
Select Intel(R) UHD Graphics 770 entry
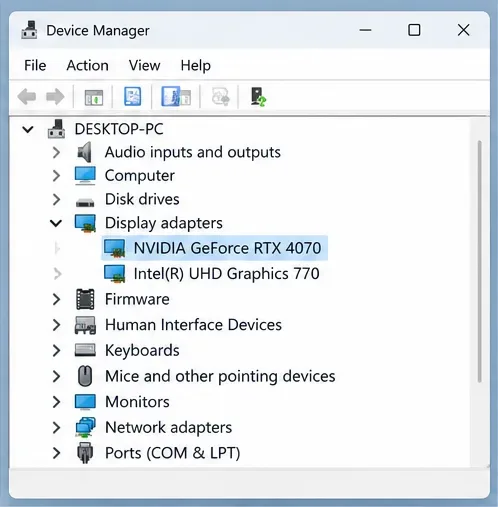[x=226, y=274]
